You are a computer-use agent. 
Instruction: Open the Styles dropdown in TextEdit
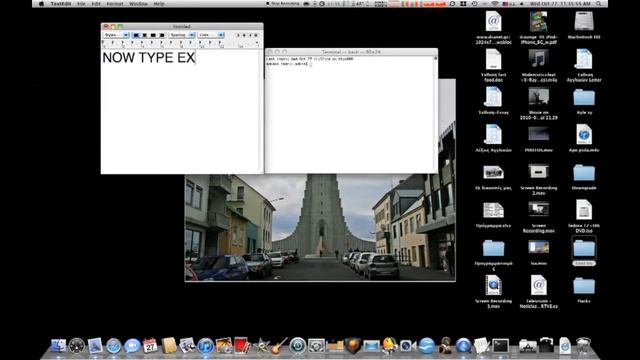(116, 35)
